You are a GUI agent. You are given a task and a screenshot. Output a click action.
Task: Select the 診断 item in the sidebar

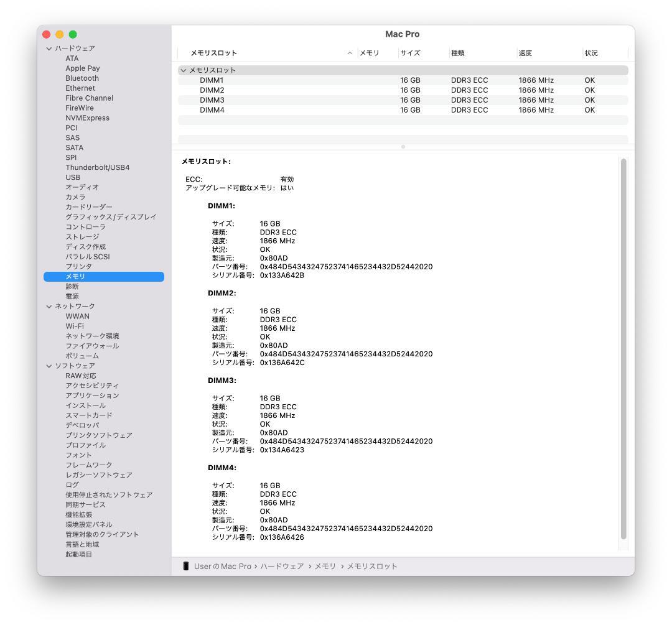[x=73, y=286]
